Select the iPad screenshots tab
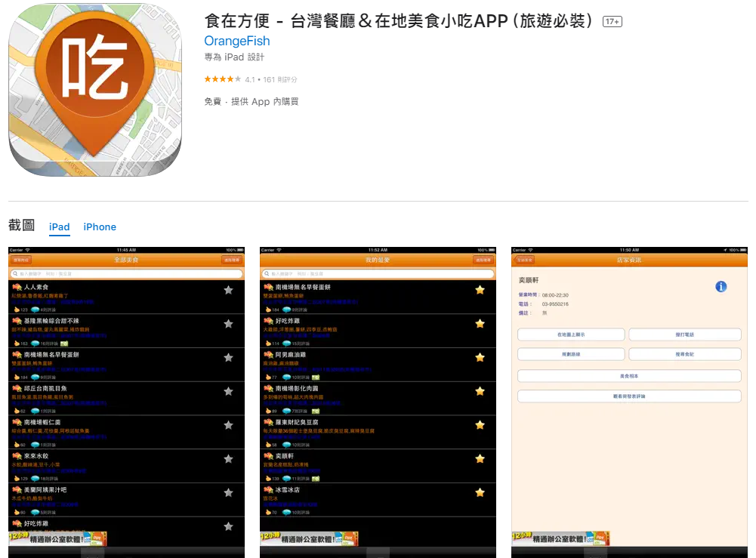This screenshot has height=558, width=756. [x=60, y=227]
